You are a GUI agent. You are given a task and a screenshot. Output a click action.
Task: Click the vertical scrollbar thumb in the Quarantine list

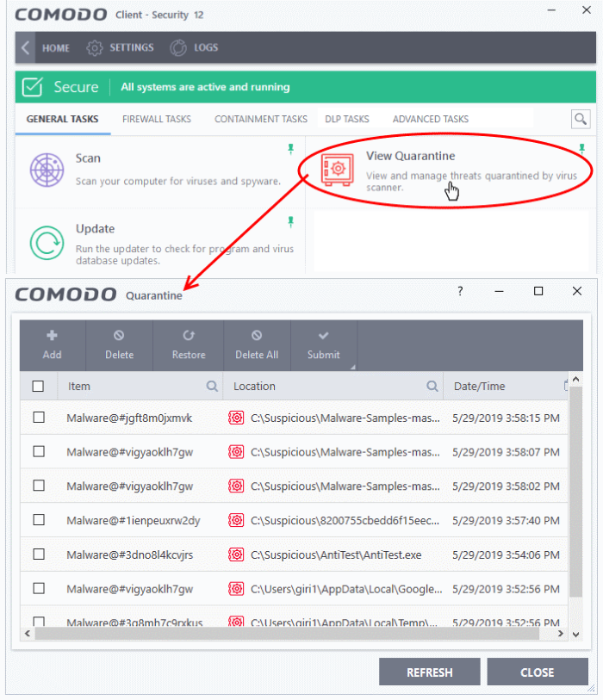point(575,491)
